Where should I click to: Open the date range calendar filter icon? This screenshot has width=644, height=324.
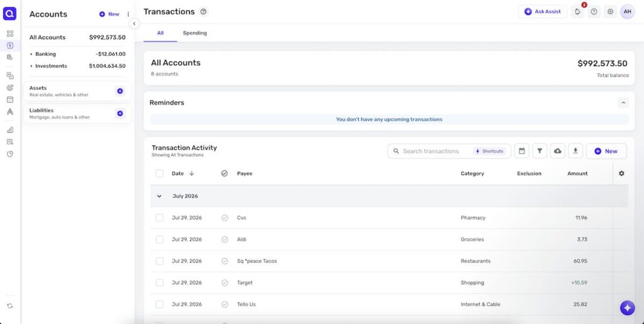521,151
